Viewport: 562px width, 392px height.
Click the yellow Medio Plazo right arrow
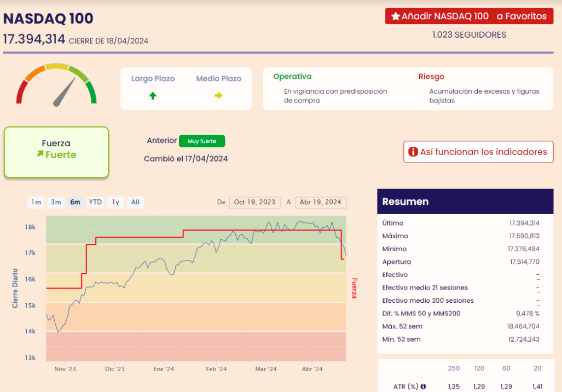[x=219, y=95]
